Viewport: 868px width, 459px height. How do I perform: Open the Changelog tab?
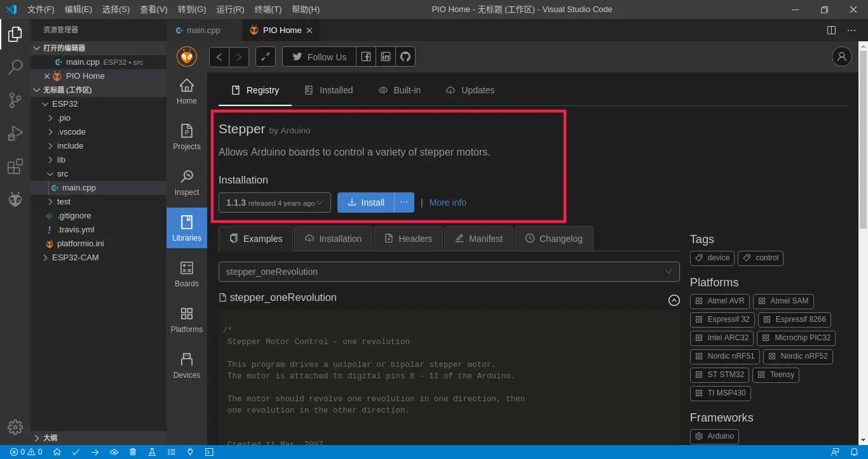(x=554, y=239)
